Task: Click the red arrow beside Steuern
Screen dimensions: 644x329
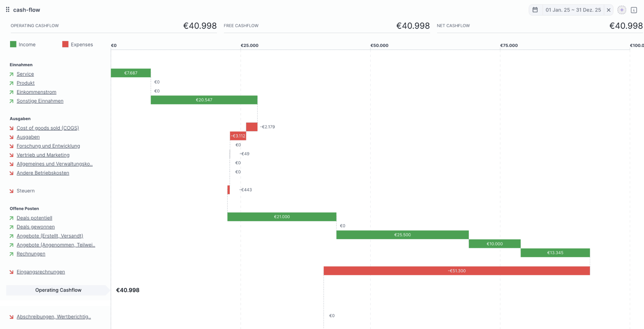Action: (12, 191)
